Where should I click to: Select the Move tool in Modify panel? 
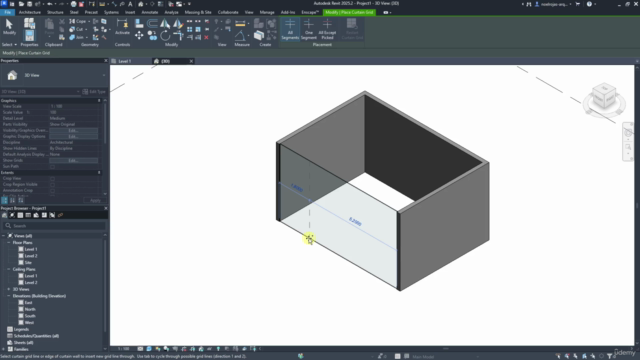(x=139, y=36)
